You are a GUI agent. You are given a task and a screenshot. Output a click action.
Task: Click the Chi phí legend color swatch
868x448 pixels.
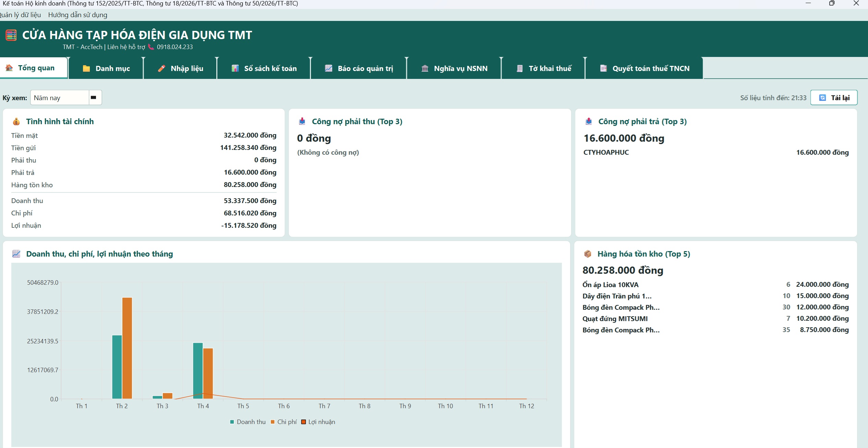(x=273, y=422)
